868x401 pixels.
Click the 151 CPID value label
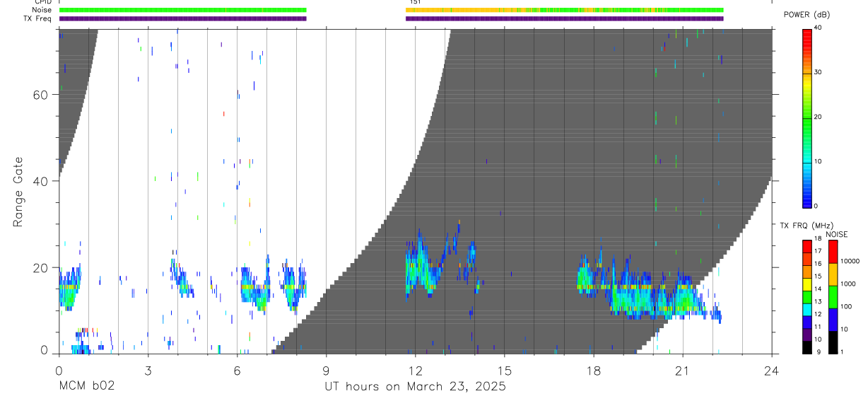[416, 2]
